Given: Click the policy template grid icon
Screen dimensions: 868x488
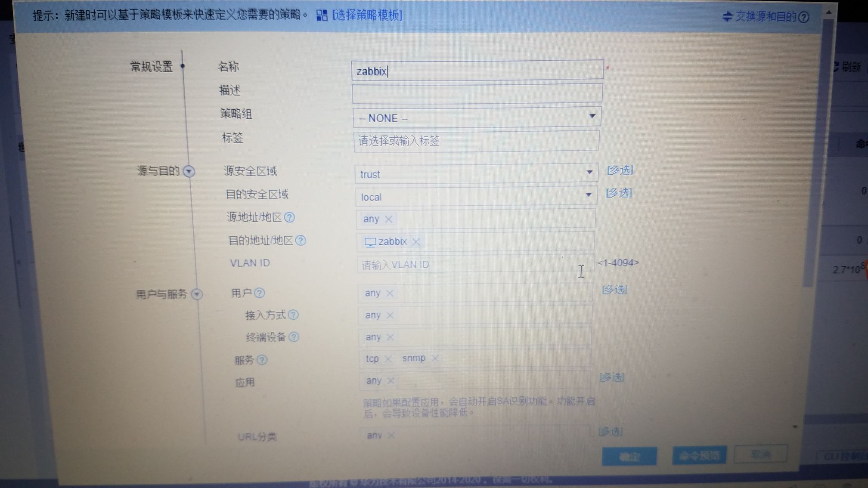Looking at the screenshot, I should tap(322, 16).
